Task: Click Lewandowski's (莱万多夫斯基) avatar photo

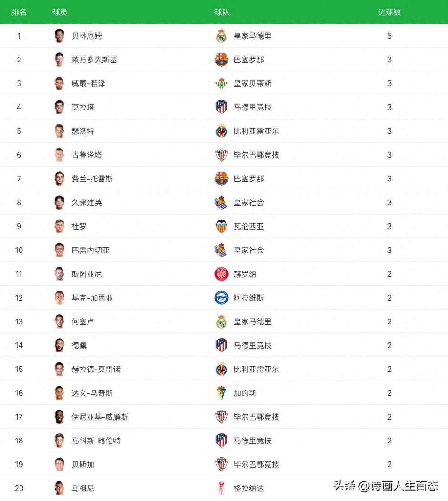Action: coord(60,60)
